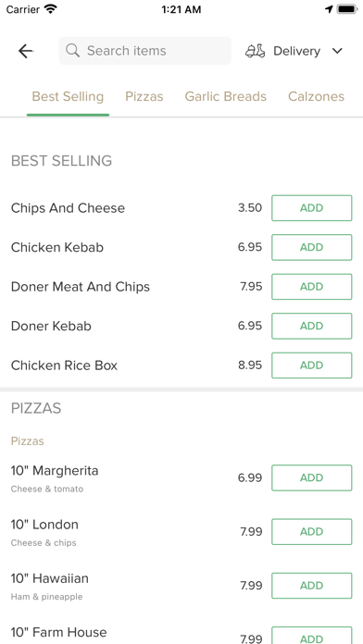Focus the Search items field
Image resolution: width=363 pixels, height=644 pixels.
click(x=145, y=51)
